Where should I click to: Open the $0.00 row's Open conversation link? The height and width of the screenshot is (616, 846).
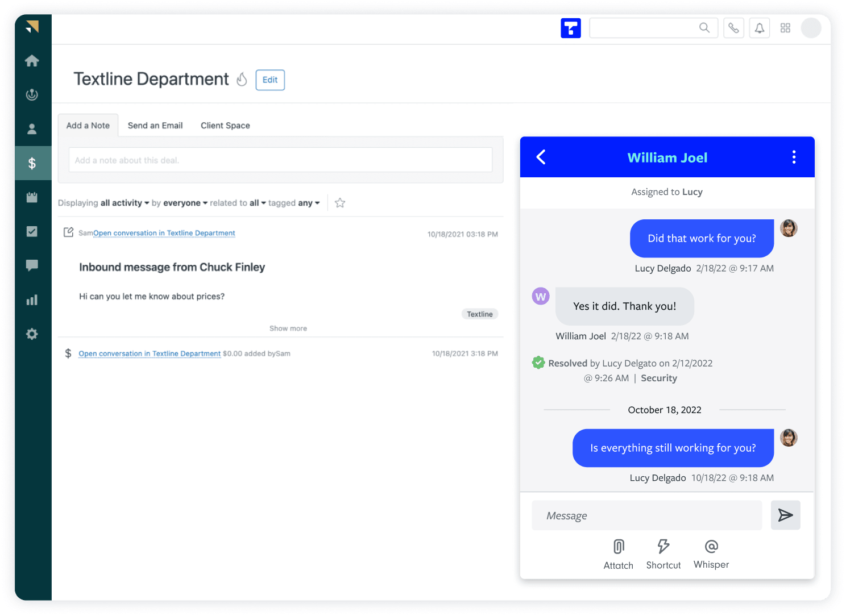(x=150, y=353)
